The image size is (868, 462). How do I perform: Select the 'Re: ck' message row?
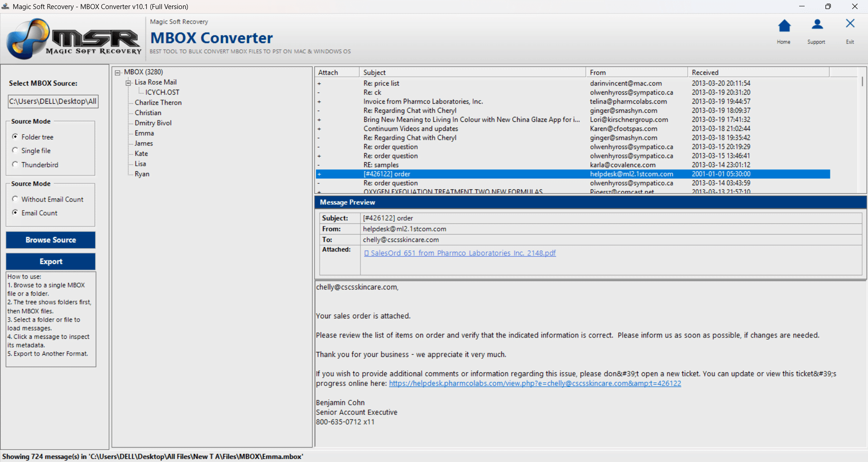point(573,92)
